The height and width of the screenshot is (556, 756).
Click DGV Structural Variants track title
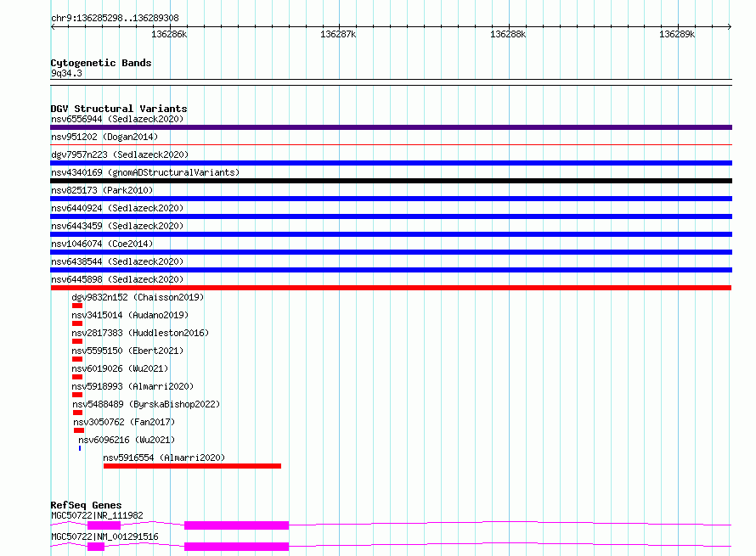coord(119,109)
